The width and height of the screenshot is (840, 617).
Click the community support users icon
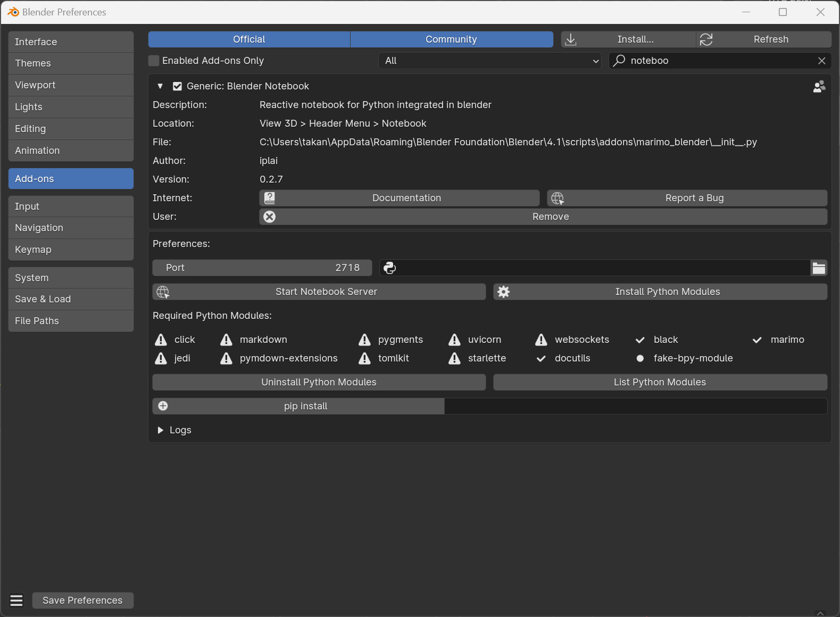coord(819,86)
